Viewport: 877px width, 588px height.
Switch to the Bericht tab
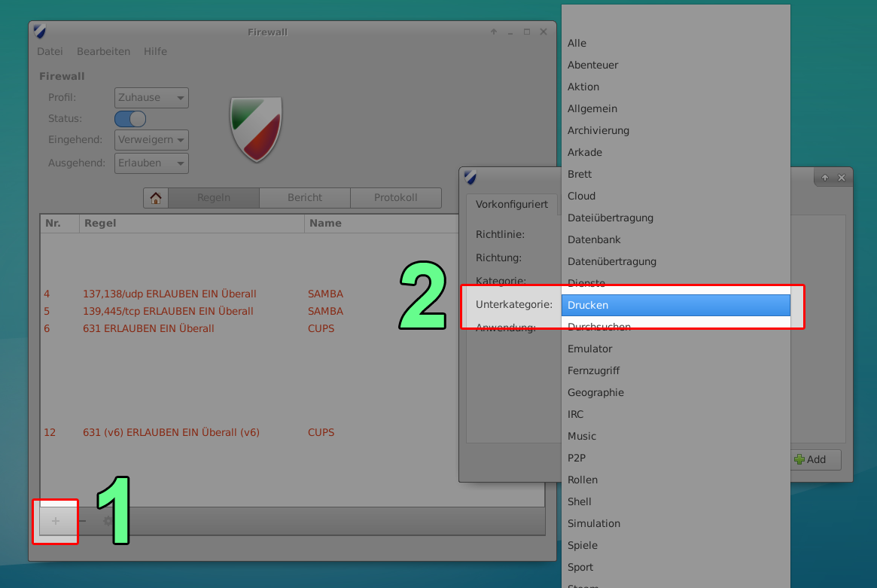[305, 197]
